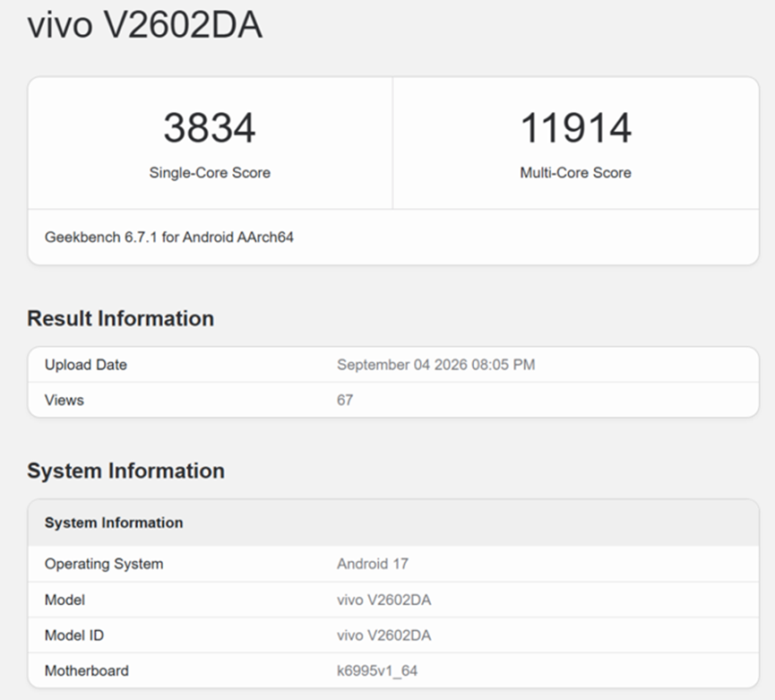
Task: Select the single-core score value 3834
Action: 210,128
